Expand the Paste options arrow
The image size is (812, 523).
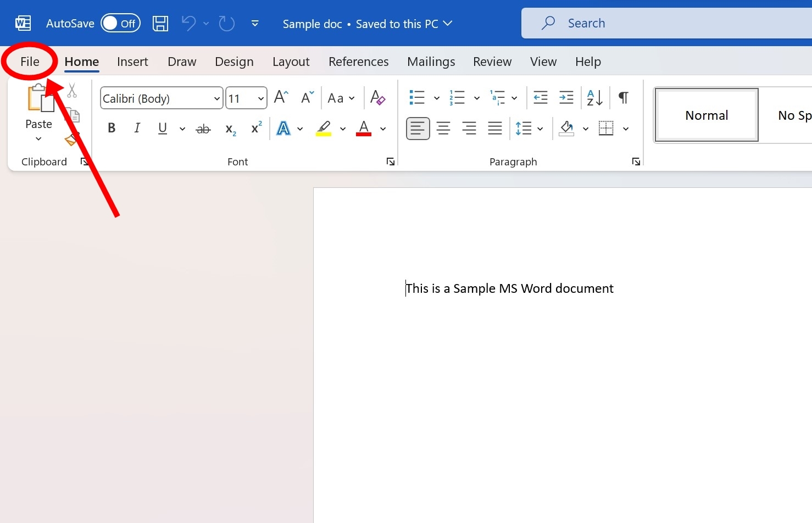[38, 139]
